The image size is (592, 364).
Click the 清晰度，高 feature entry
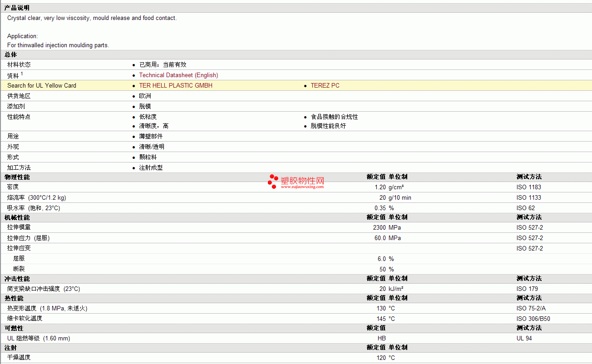click(154, 126)
